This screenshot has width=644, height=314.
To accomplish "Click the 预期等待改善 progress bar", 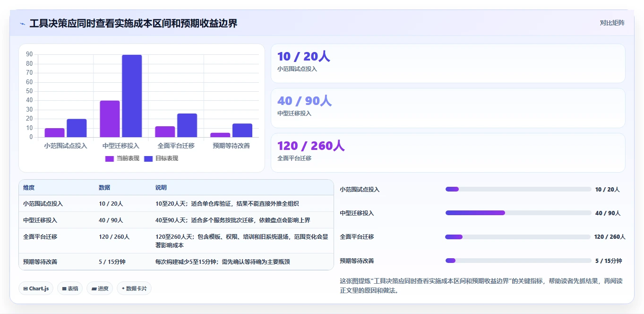I will point(518,261).
